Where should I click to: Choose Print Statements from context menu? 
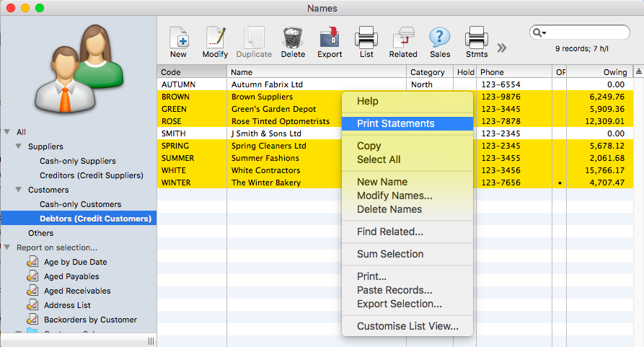[x=395, y=123]
